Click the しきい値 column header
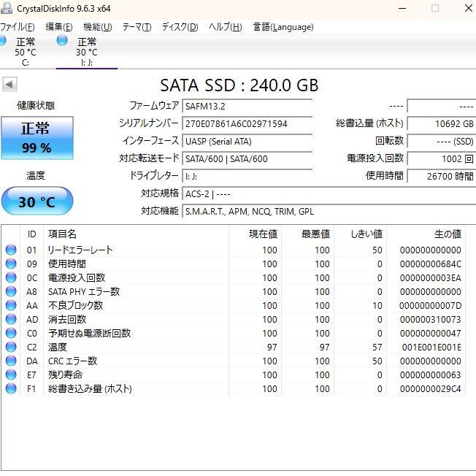Image resolution: width=476 pixels, height=476 pixels. click(x=360, y=234)
